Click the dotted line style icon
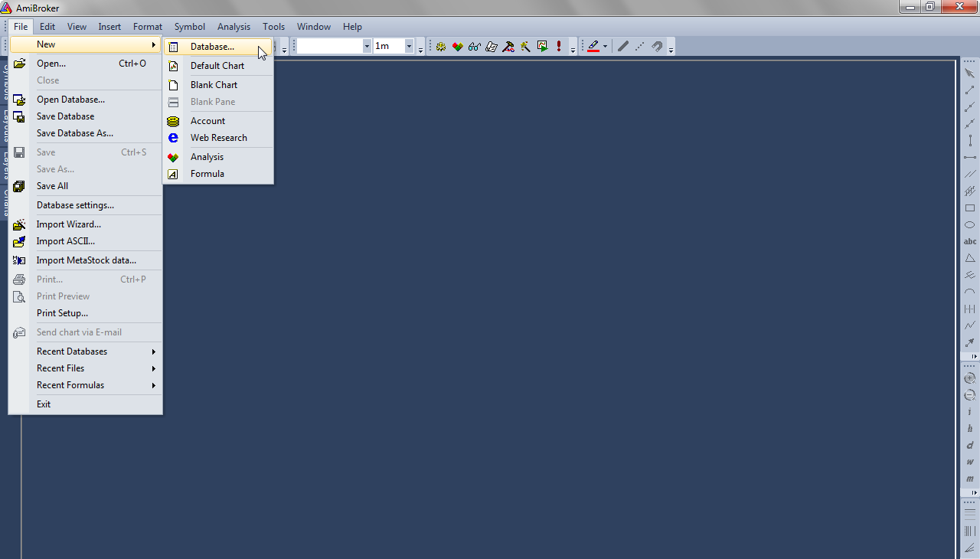This screenshot has height=559, width=980. click(x=640, y=47)
